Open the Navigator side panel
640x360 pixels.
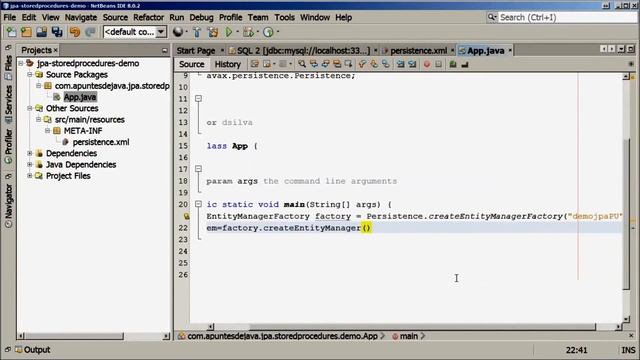tap(9, 205)
